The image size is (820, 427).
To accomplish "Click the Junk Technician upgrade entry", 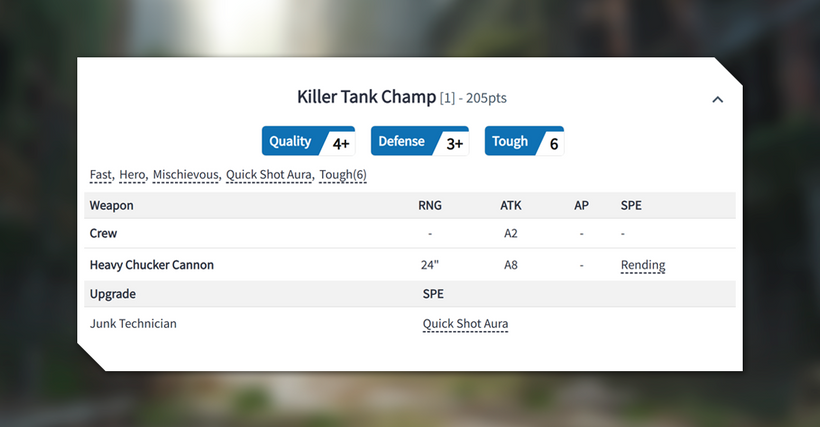I will coord(133,324).
